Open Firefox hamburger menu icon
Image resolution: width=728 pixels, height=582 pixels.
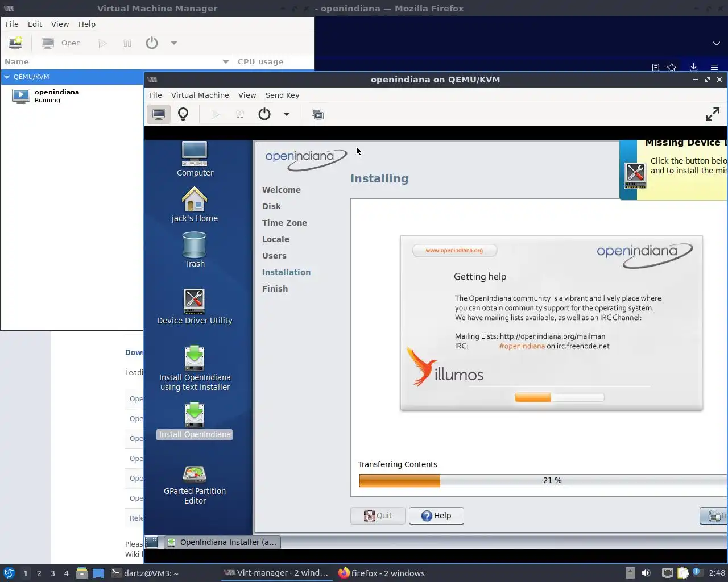[714, 67]
